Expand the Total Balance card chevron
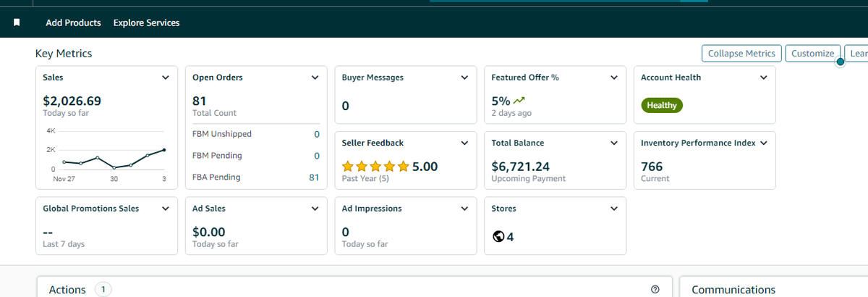 (x=614, y=143)
